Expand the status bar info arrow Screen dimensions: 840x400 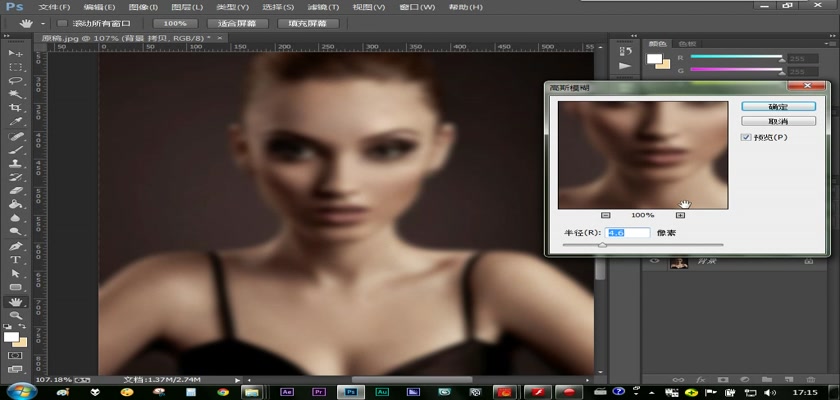[x=238, y=380]
